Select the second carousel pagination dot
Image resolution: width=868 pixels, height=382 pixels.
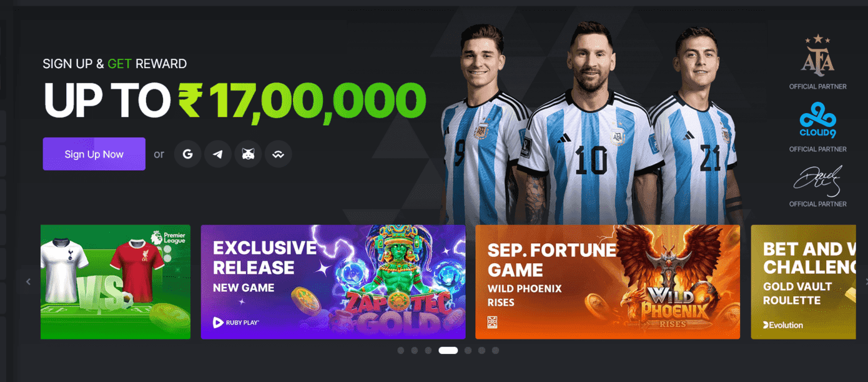point(415,351)
